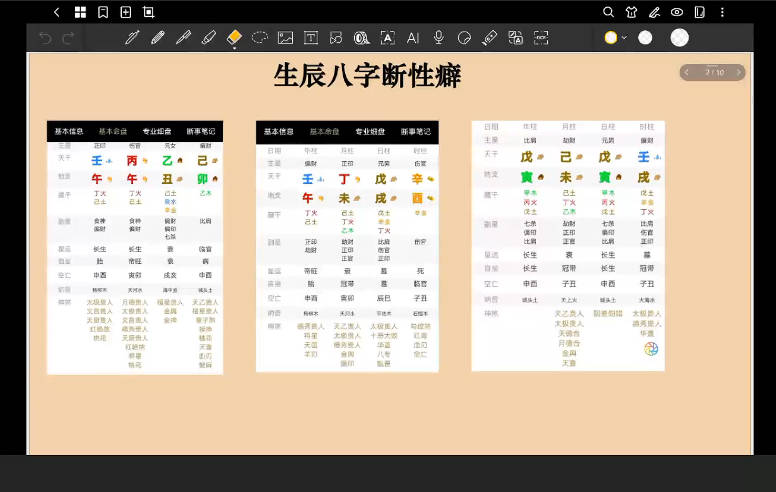
Task: Toggle the split view icon at top right
Action: tap(699, 12)
